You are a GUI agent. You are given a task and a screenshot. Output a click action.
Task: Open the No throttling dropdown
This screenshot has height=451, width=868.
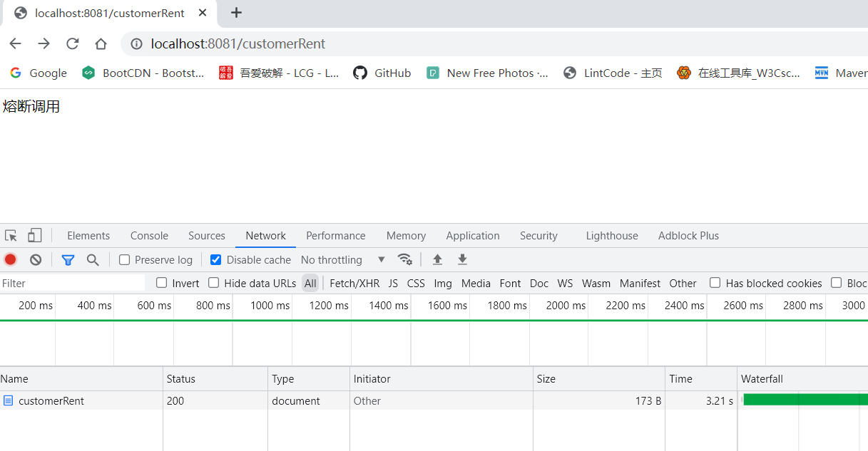(342, 260)
